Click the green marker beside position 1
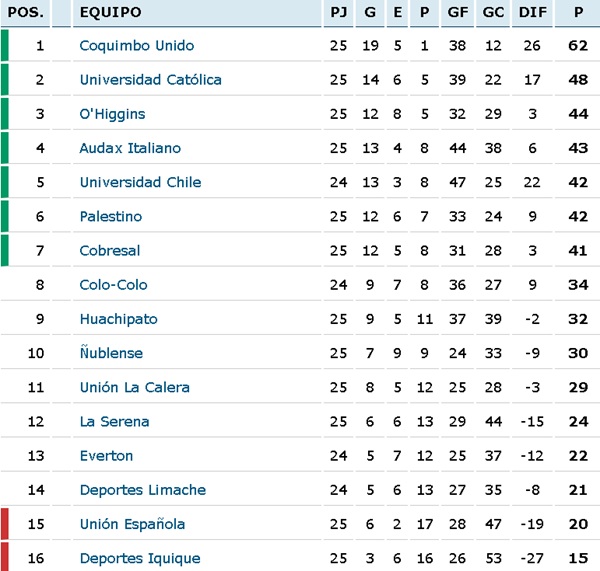 click(5, 46)
